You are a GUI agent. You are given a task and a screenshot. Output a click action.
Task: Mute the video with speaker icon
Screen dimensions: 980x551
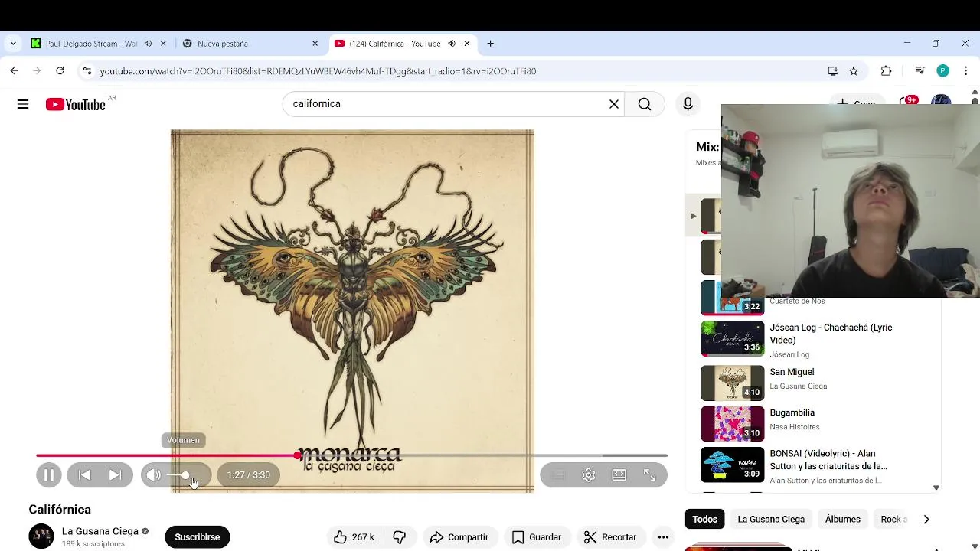[154, 475]
